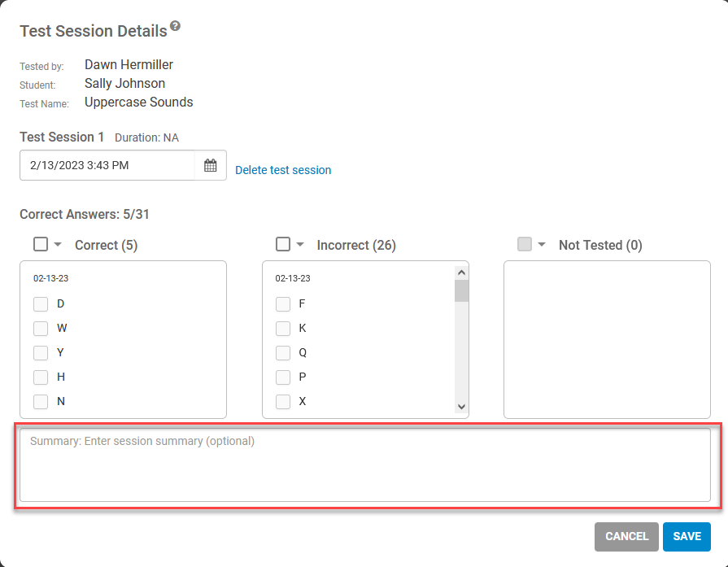Screen dimensions: 728x567
Task: Click the Delete test session link
Action: click(x=283, y=170)
